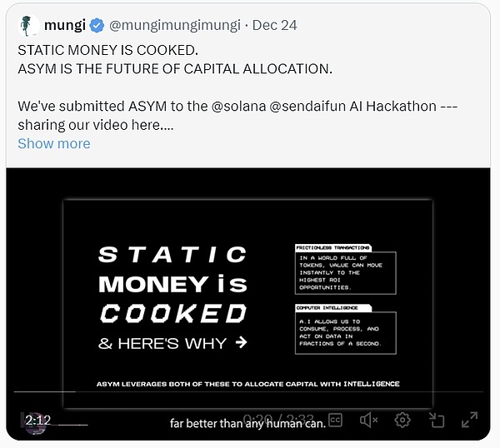Open video settings via the gear icon
Screen dimensions: 500x448
402,421
